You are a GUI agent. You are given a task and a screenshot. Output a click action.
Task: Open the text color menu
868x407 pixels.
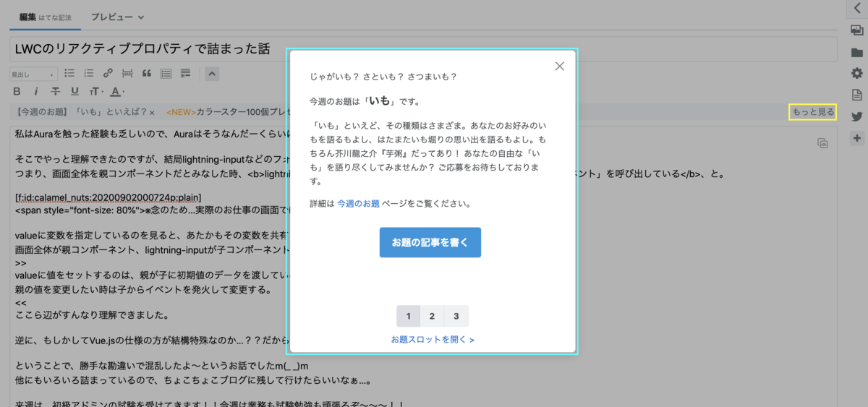[x=116, y=91]
